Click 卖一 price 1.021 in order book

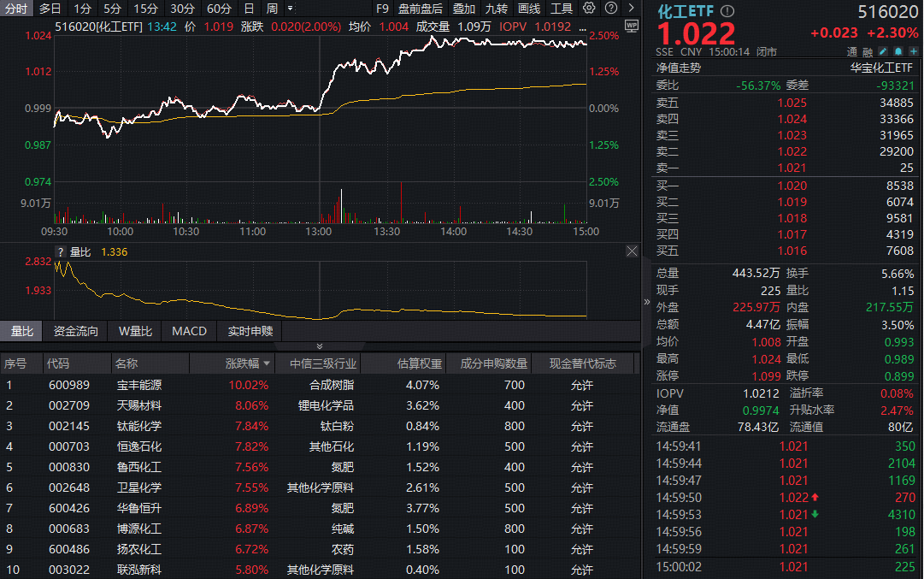(792, 168)
